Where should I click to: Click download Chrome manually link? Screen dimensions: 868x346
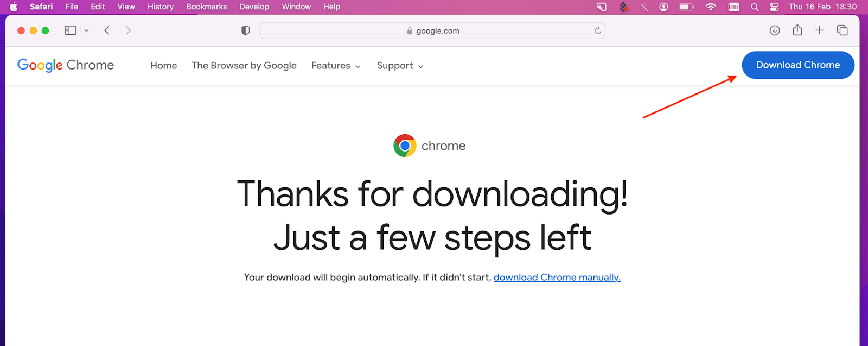click(557, 278)
